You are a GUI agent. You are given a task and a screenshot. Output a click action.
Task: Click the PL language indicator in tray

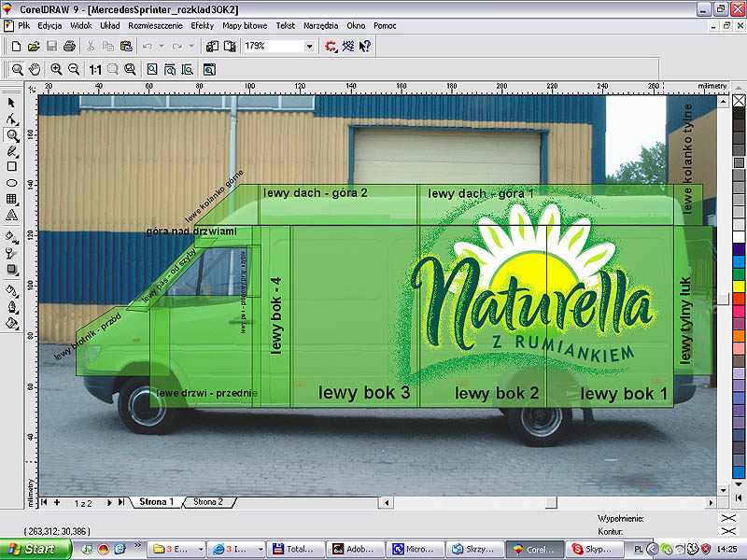tap(639, 550)
